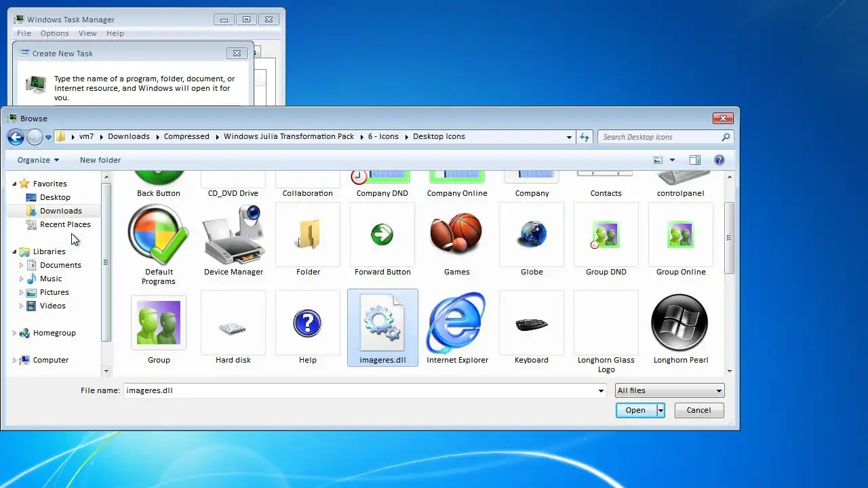Go to vm7 in the breadcrumb
The height and width of the screenshot is (488, 868).
pyautogui.click(x=86, y=136)
